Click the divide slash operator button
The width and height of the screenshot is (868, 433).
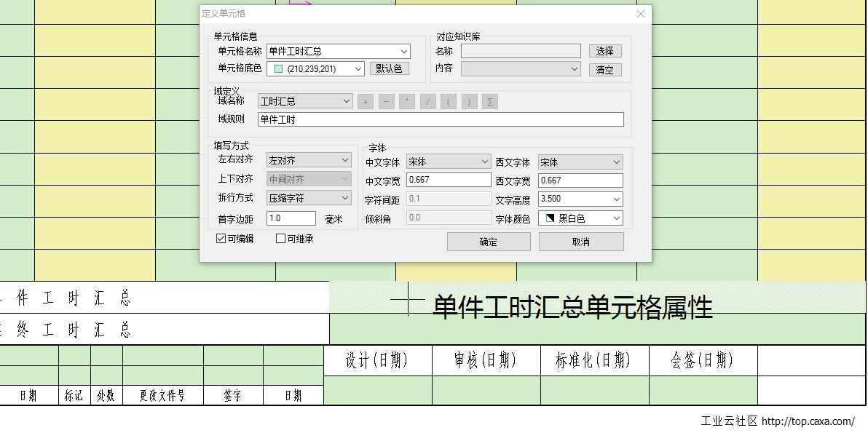pyautogui.click(x=428, y=102)
